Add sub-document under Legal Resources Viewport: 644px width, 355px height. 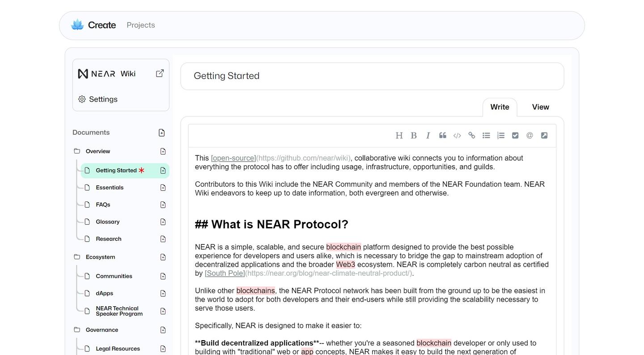tap(163, 349)
